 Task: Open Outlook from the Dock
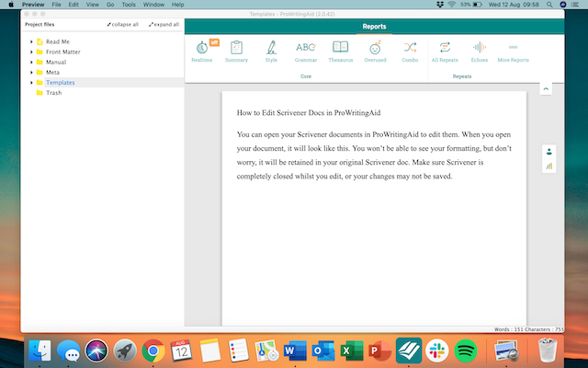click(323, 351)
